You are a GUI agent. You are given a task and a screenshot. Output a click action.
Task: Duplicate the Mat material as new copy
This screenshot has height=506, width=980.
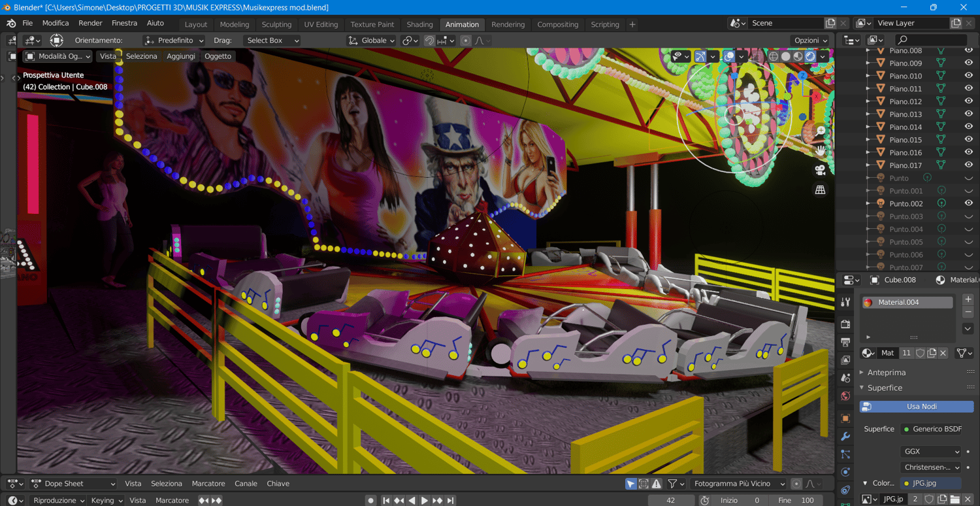(932, 353)
